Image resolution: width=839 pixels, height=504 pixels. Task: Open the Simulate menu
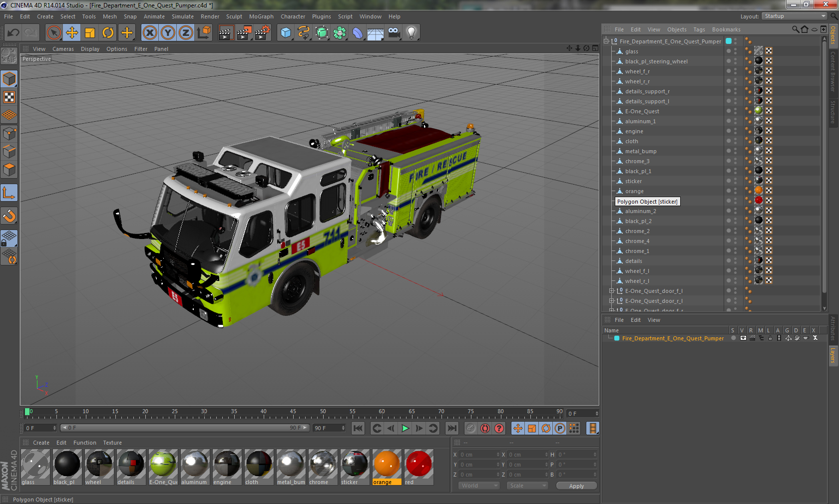[x=183, y=16]
